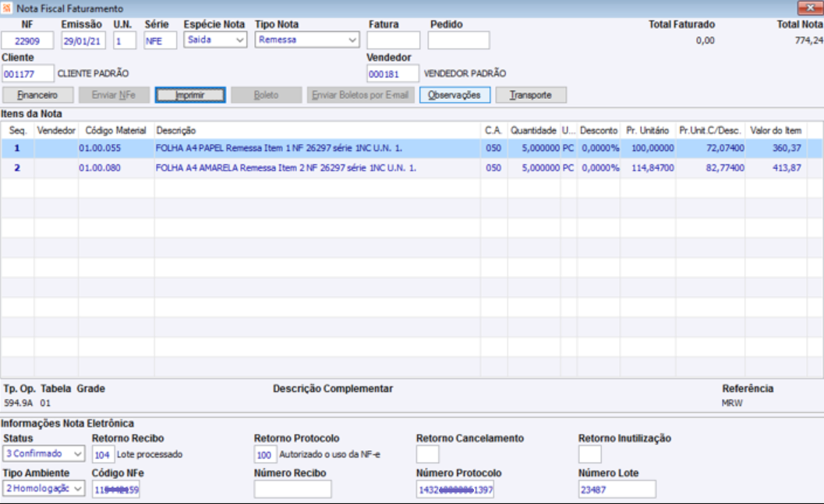Screen dimensions: 824x504
Task: Click the Seq. column header
Action: coord(18,131)
